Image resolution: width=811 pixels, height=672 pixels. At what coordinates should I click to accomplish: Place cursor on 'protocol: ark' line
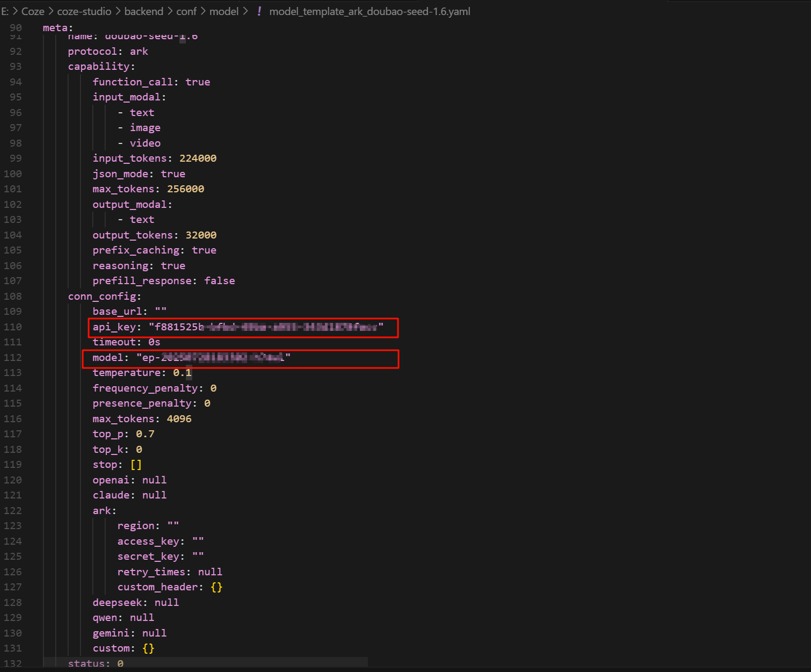click(108, 52)
